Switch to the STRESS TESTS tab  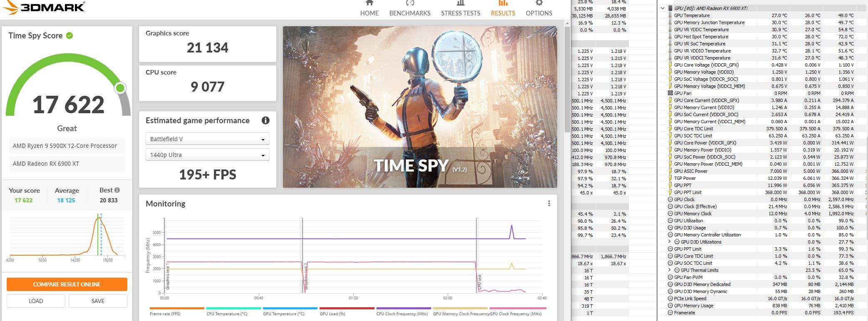460,8
